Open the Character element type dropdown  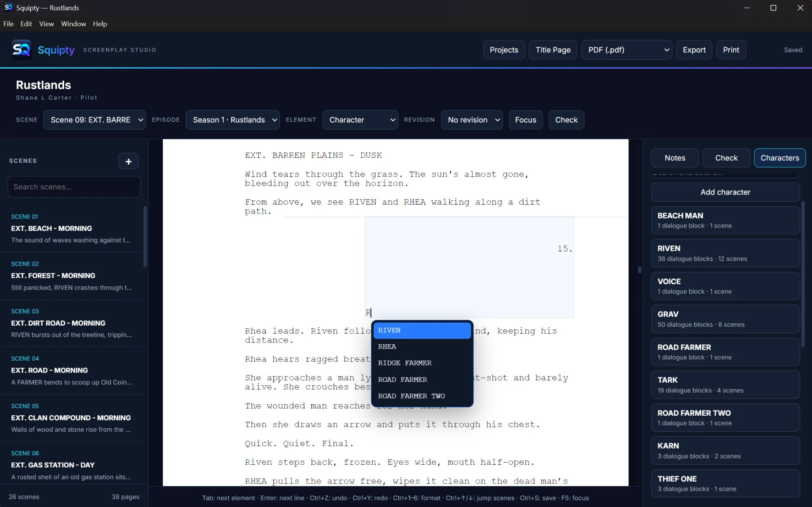360,120
